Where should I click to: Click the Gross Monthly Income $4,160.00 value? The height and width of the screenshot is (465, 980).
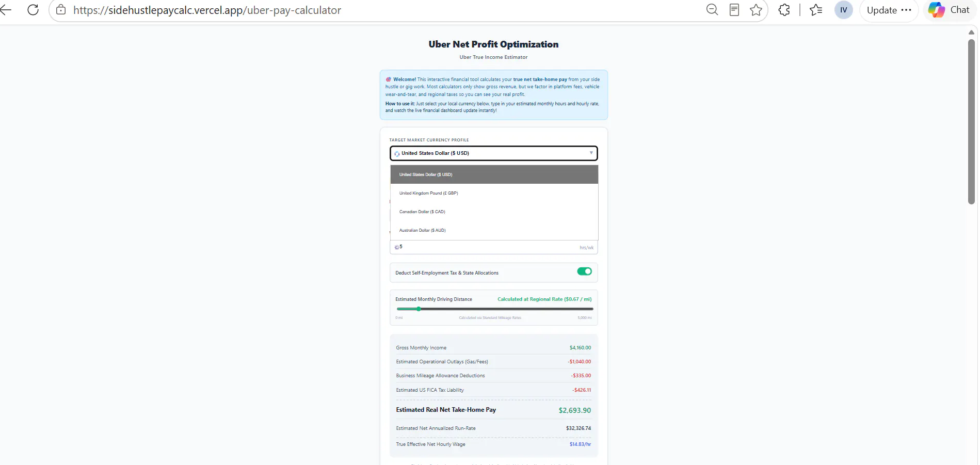pos(580,348)
